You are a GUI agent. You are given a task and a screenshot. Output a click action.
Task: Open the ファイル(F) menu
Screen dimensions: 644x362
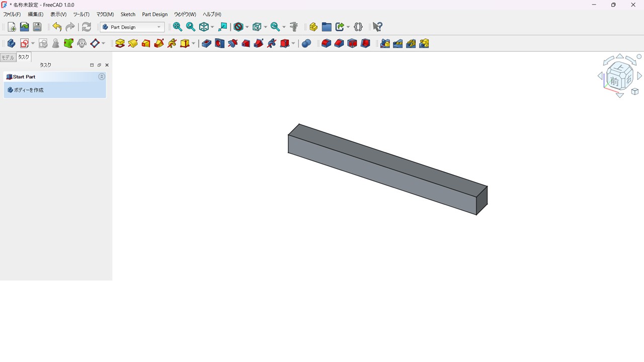[x=12, y=14]
